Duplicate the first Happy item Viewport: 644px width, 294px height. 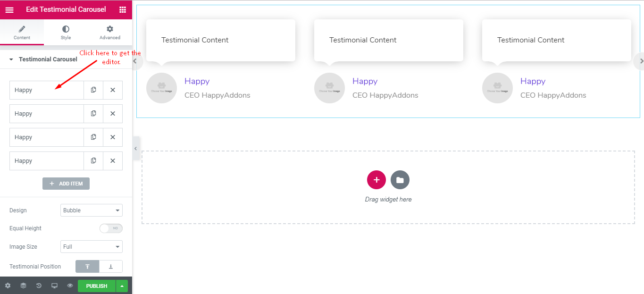[x=93, y=90]
